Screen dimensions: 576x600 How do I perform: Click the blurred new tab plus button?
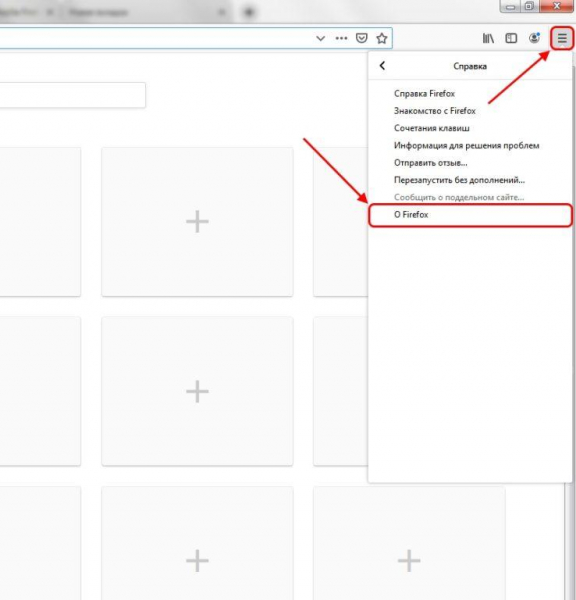coord(249,12)
